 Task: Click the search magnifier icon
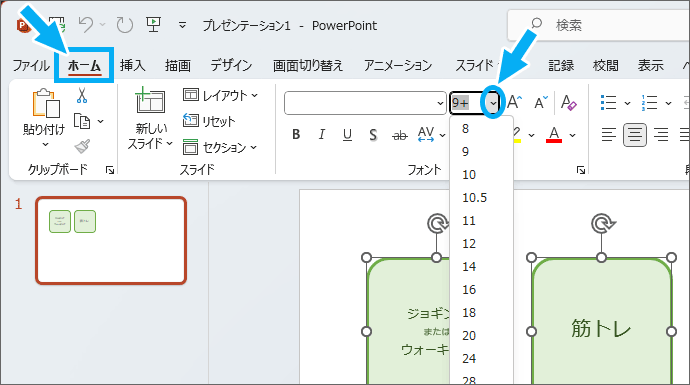click(536, 24)
